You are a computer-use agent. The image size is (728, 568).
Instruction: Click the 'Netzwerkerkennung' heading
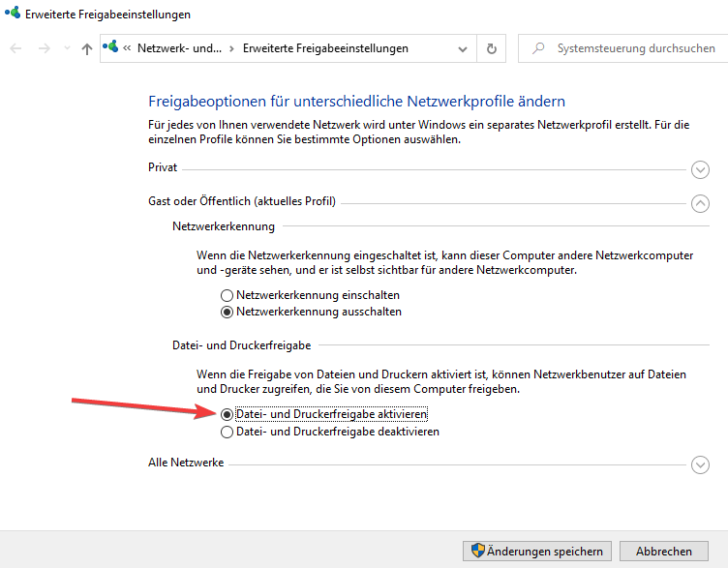pyautogui.click(x=224, y=226)
